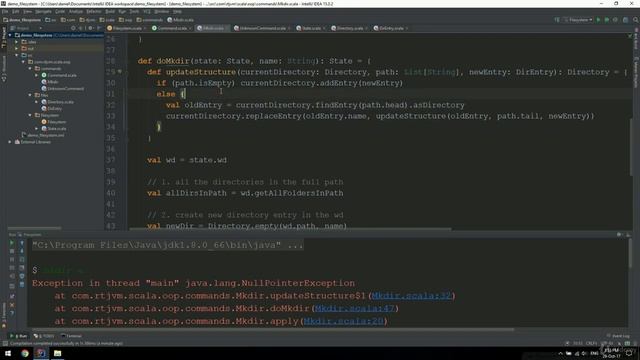Viewport: 640px width, 360px height.
Task: Click Run with Coverage toolbar icon
Action: pyautogui.click(x=616, y=20)
